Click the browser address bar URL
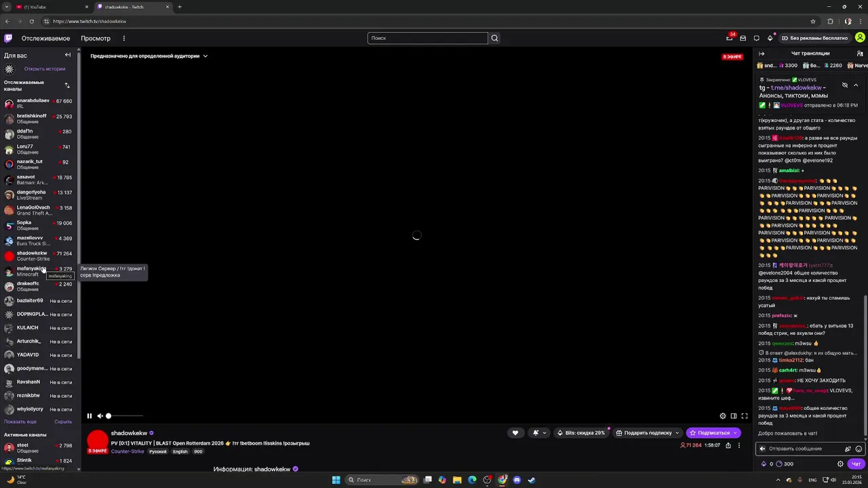The image size is (868, 488). [90, 21]
